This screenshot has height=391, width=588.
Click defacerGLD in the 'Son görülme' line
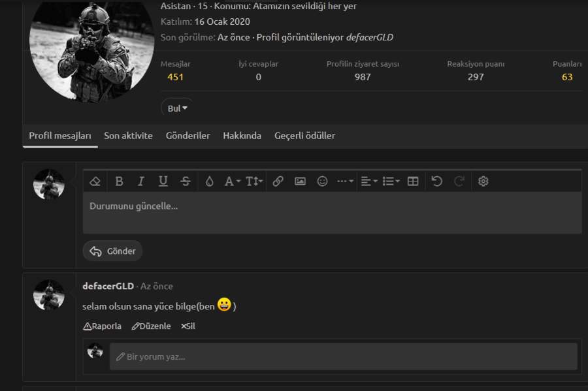(370, 37)
